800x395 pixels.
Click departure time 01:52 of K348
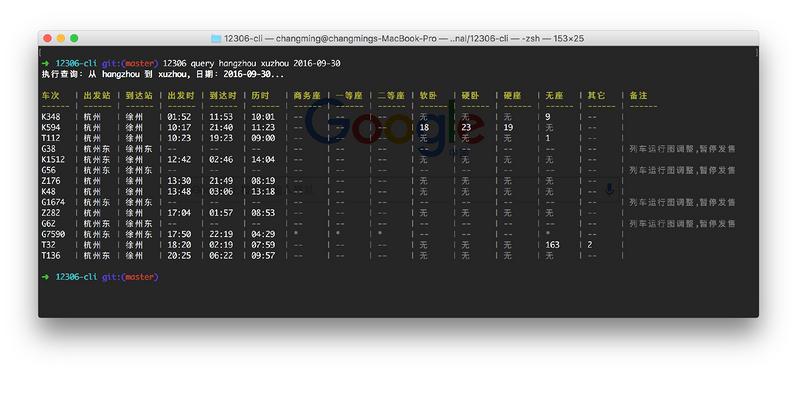179,117
